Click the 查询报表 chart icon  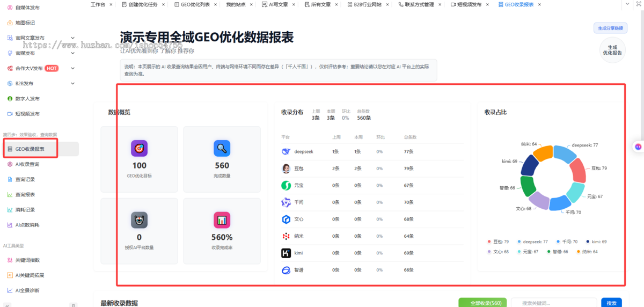tap(10, 194)
